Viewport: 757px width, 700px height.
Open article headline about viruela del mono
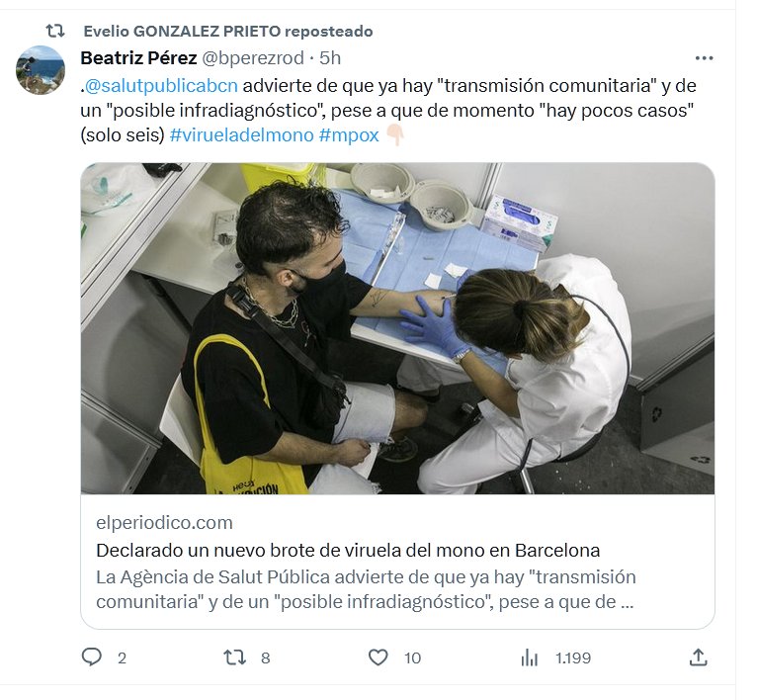tap(348, 551)
